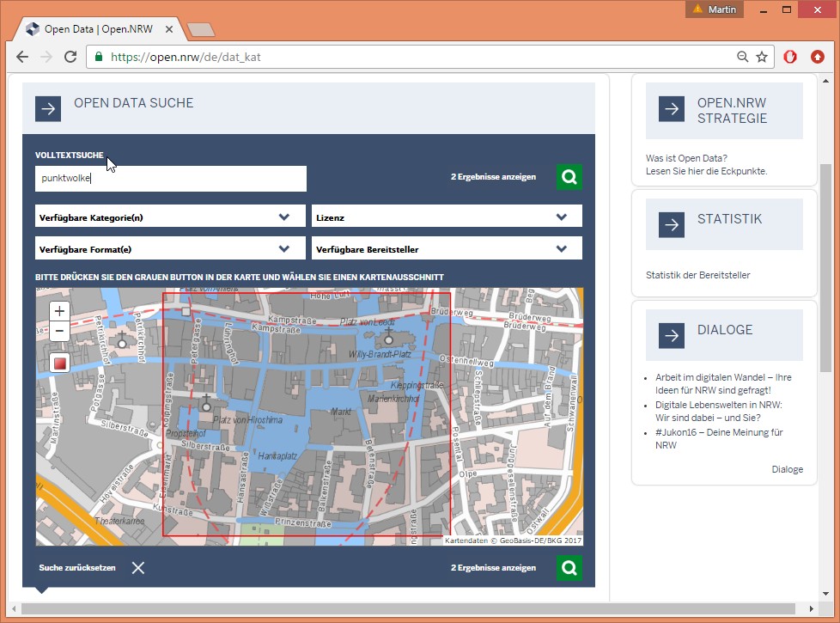Toggle the red map area selection button

pos(59,363)
